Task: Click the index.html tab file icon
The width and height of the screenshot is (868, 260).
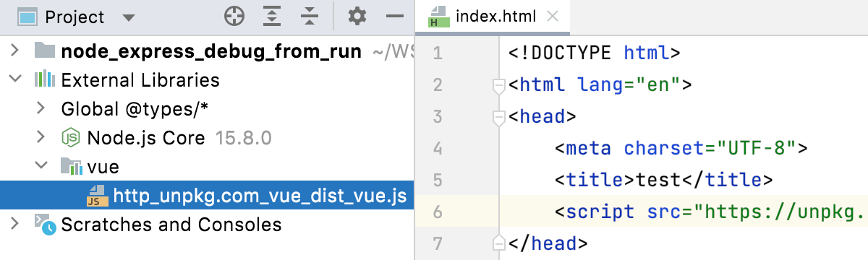Action: (x=438, y=16)
